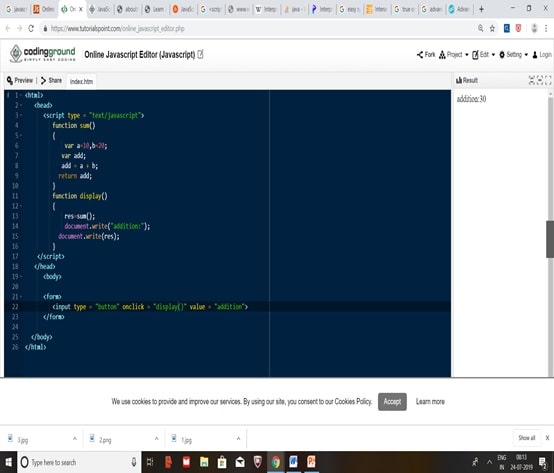Click the Login user icon

tap(535, 55)
